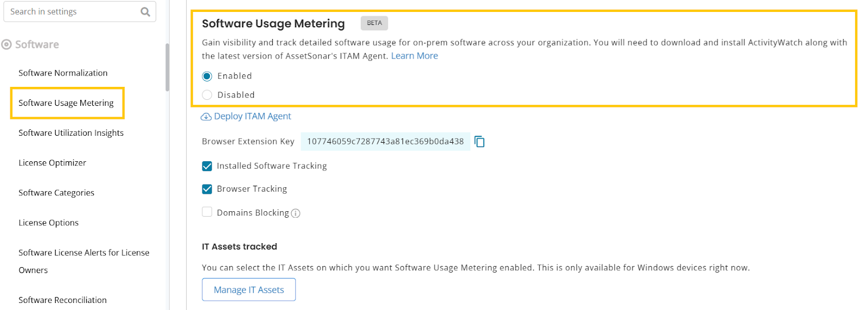The height and width of the screenshot is (310, 868).
Task: Follow the Learn More link
Action: click(414, 56)
